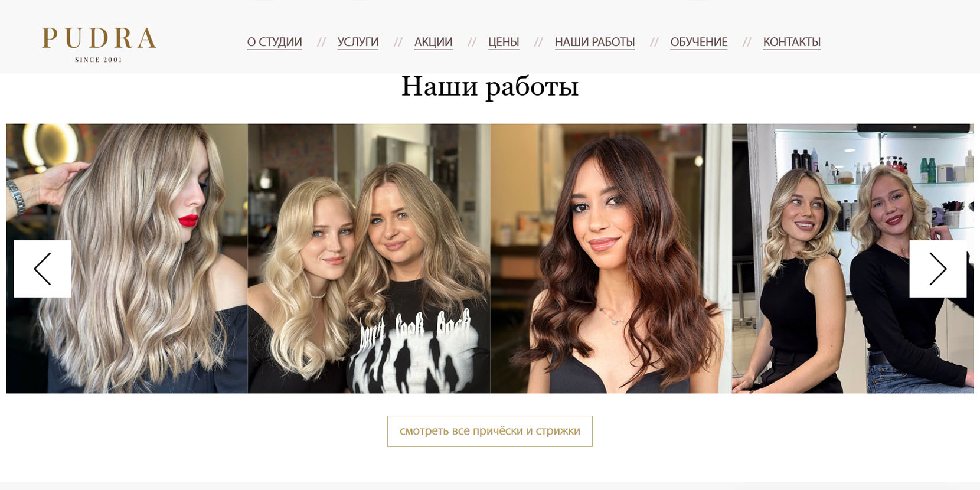Click the PUDRA logo
This screenshot has height=490, width=980.
[x=99, y=44]
